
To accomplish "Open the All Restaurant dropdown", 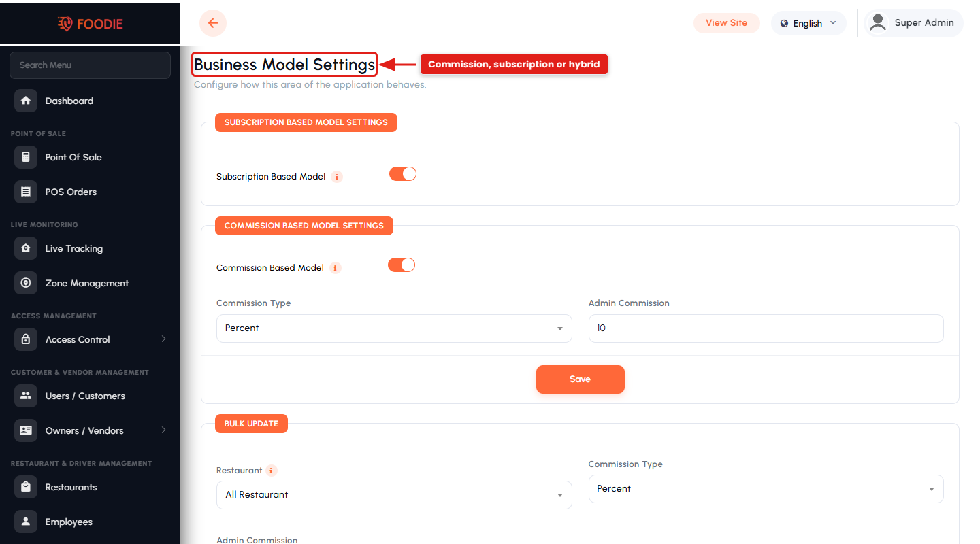I will point(394,495).
